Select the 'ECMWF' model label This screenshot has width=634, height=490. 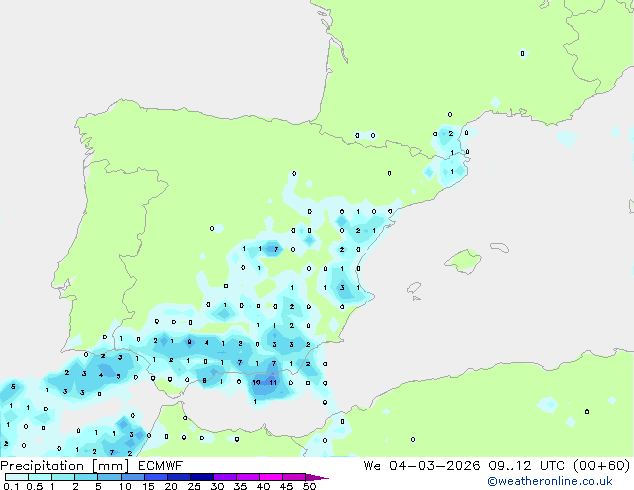tap(161, 466)
